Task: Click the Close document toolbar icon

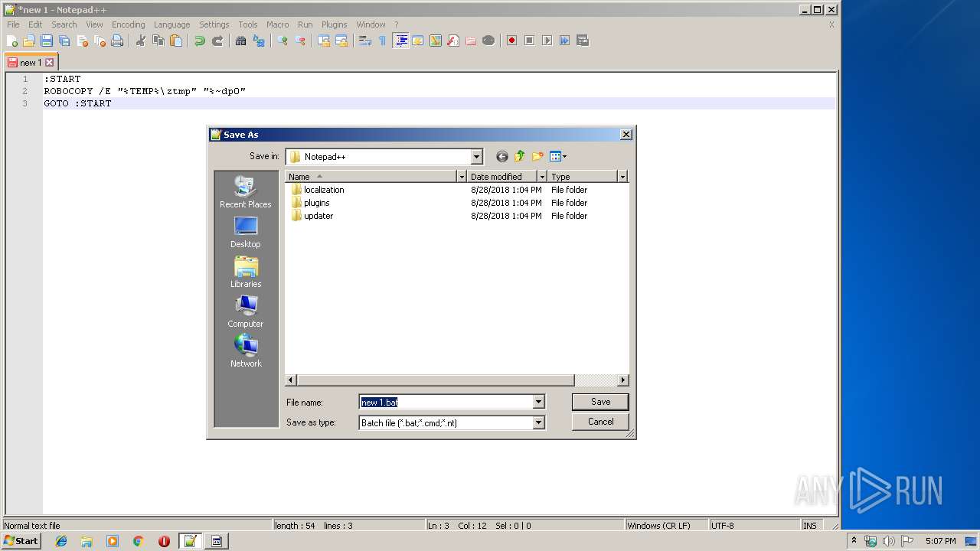Action: (82, 41)
